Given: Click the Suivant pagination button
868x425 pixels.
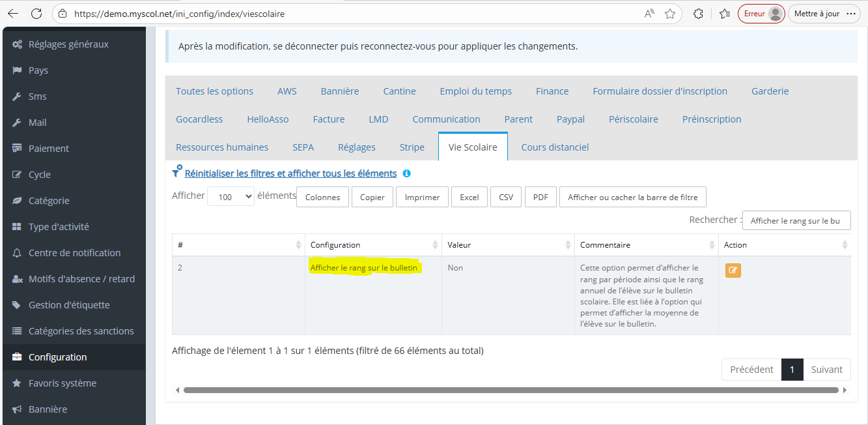Looking at the screenshot, I should click(x=826, y=370).
